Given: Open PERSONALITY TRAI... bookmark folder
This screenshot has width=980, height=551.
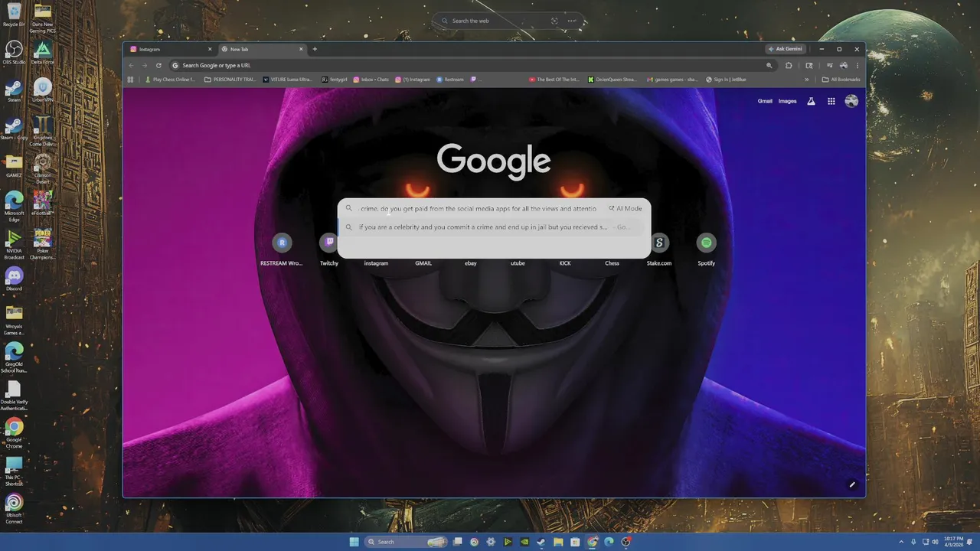Looking at the screenshot, I should [230, 80].
